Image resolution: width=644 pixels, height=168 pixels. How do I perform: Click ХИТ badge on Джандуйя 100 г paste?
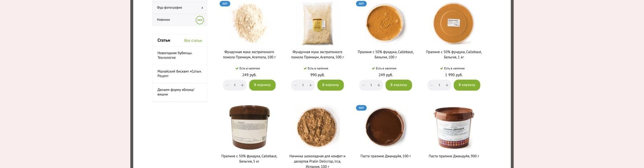(x=361, y=108)
